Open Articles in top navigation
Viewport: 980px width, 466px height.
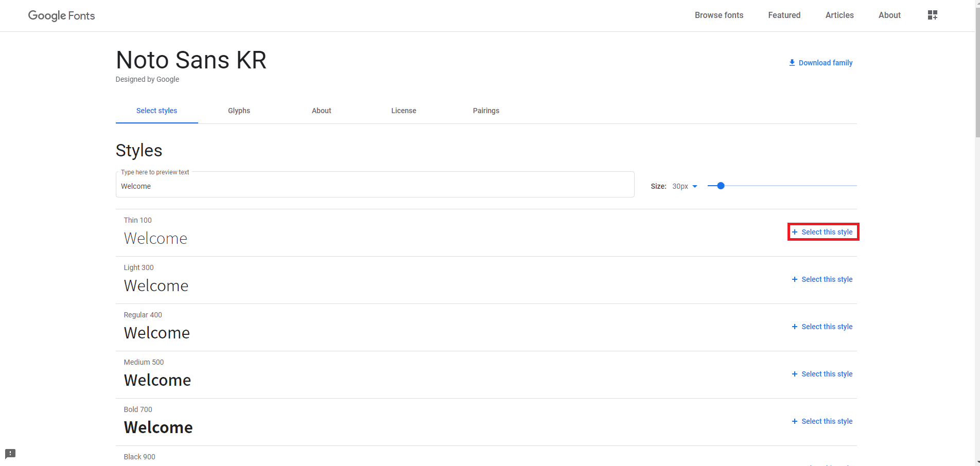pos(839,15)
